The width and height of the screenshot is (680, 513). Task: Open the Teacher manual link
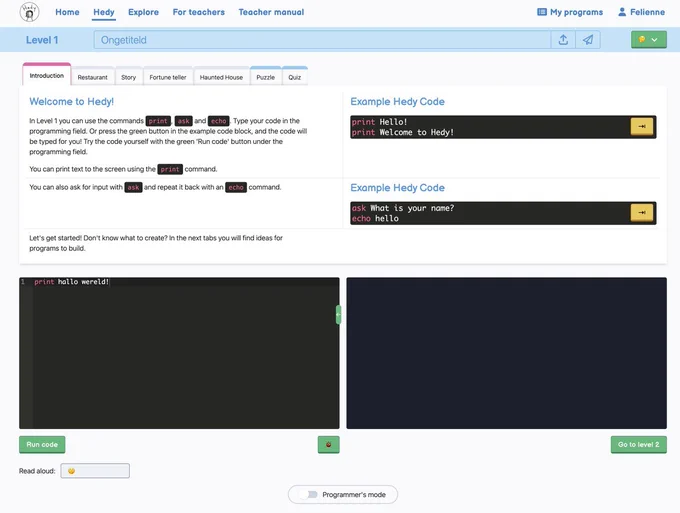pyautogui.click(x=271, y=12)
